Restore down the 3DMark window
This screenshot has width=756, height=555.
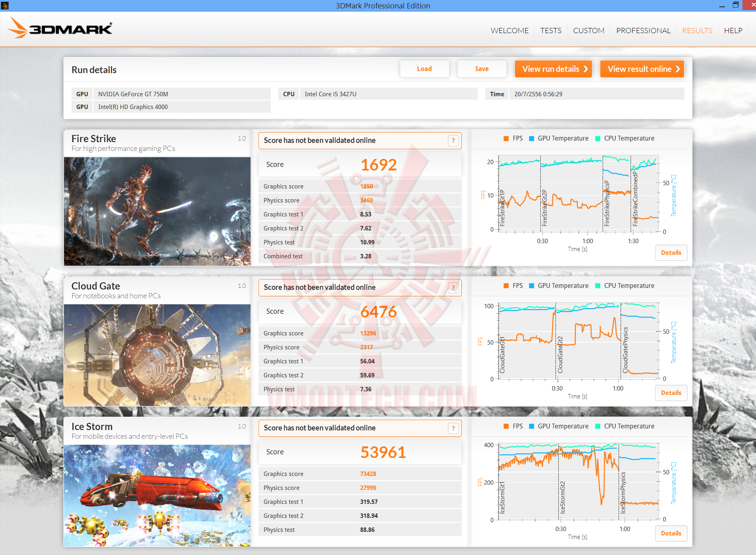[x=736, y=5]
